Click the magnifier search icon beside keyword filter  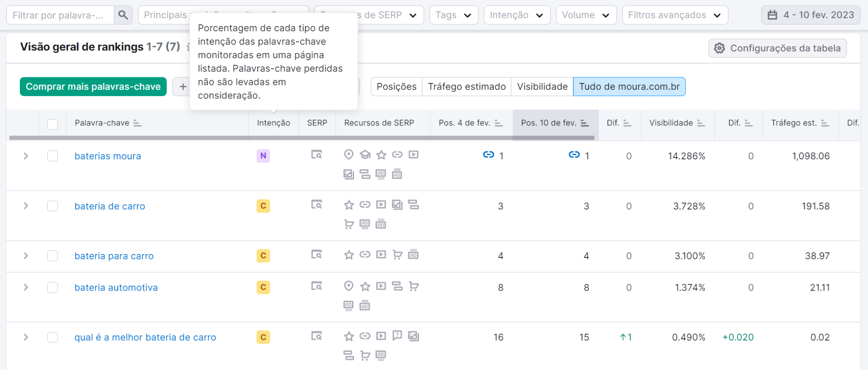click(123, 15)
